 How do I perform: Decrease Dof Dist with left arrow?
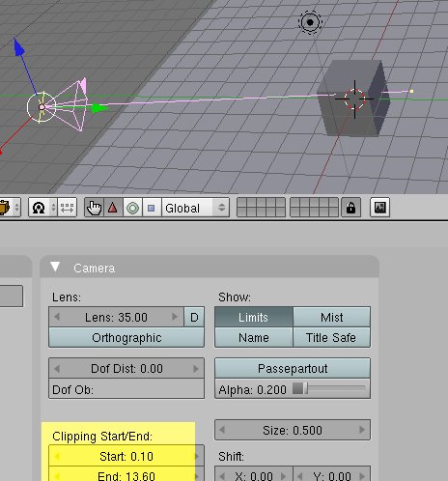click(x=57, y=368)
